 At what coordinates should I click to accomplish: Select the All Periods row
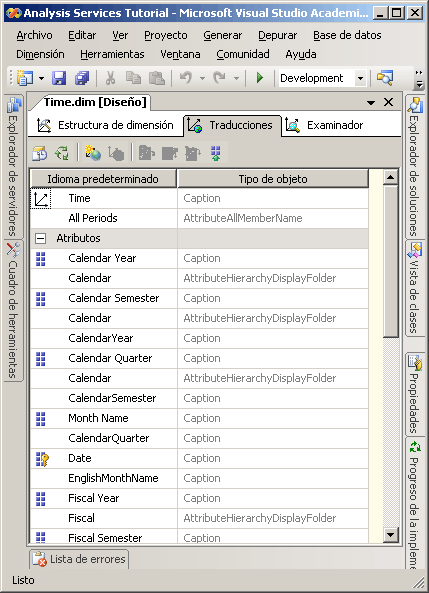coord(199,218)
